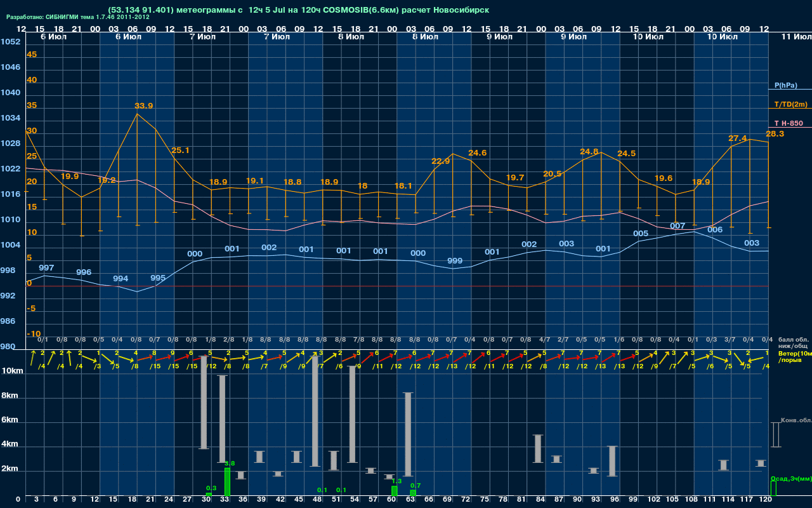812x508 pixels.
Task: Click the 1052 pressure axis label
Action: point(10,42)
